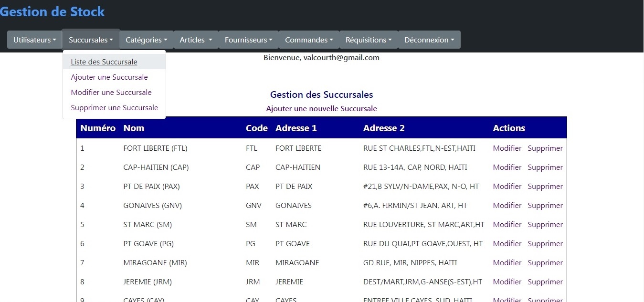This screenshot has height=302, width=644.
Task: Expand the Fournisseurs dropdown
Action: (248, 40)
